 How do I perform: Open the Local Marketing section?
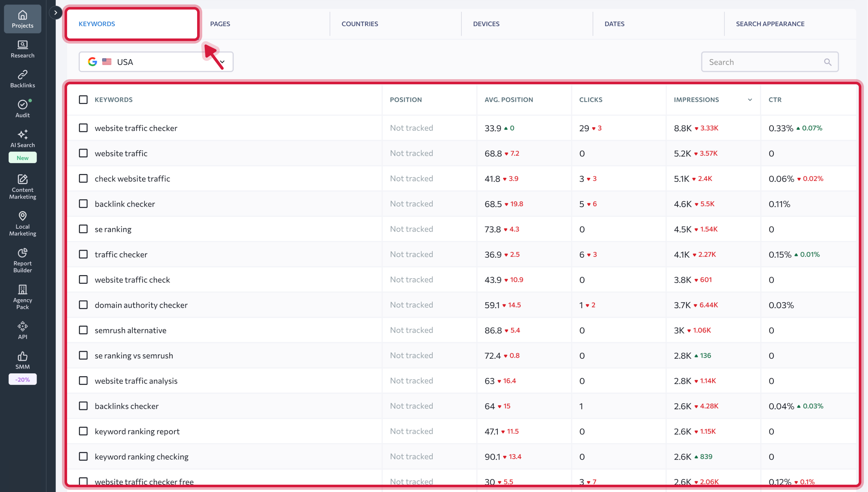(22, 224)
